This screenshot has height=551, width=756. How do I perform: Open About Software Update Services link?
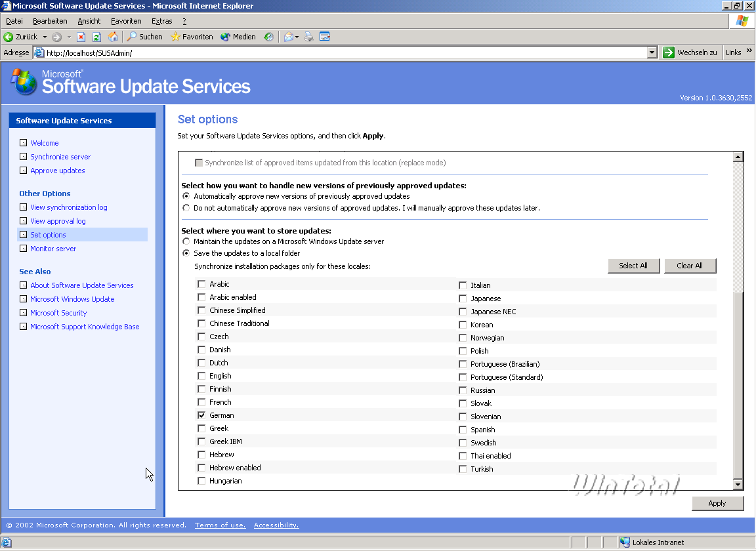(82, 285)
